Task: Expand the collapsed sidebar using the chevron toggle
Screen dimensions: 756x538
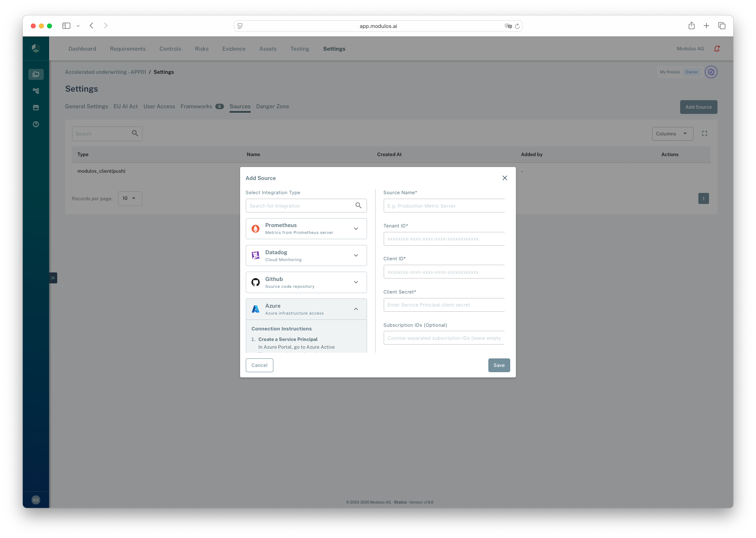Action: click(x=53, y=278)
